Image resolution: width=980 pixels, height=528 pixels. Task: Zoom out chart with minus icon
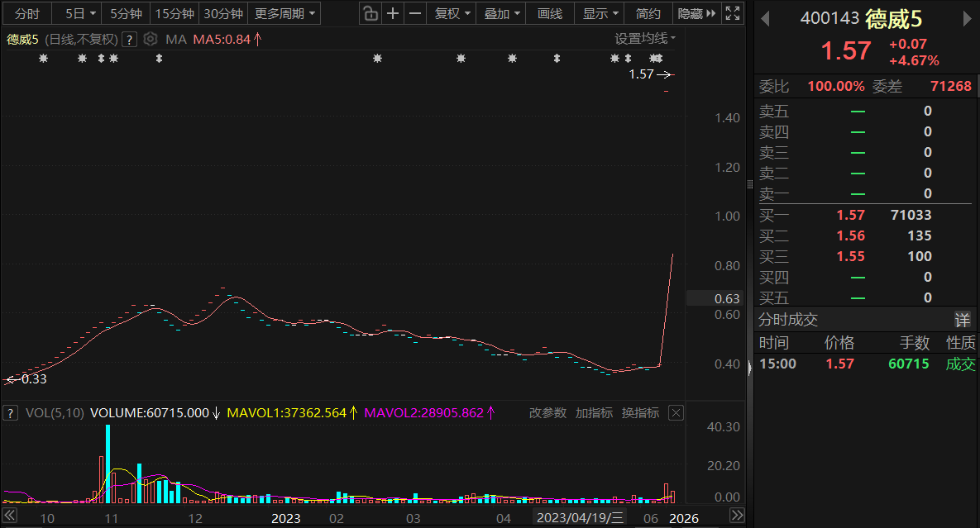coord(415,13)
